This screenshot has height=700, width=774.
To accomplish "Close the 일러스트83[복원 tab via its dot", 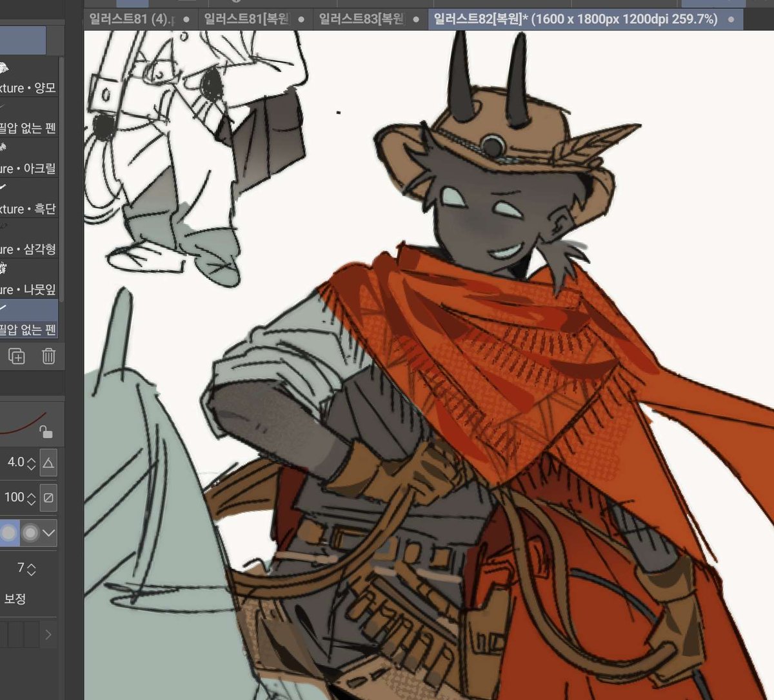I will coord(416,19).
